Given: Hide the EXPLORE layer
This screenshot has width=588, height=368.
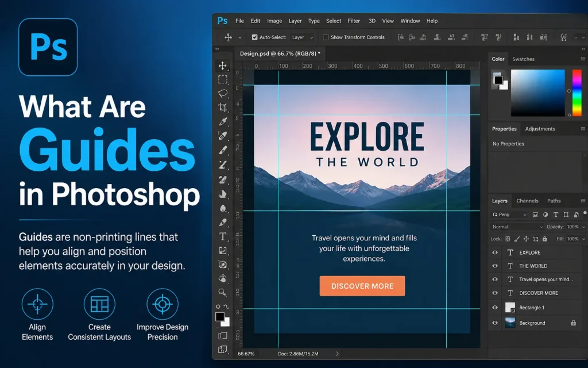Looking at the screenshot, I should 495,252.
